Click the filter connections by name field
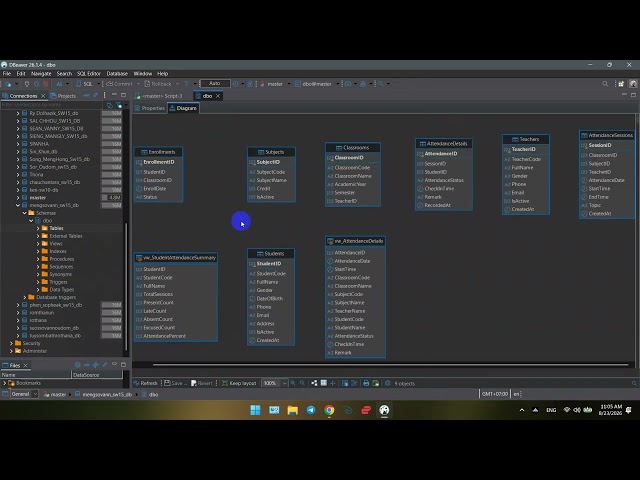Viewport: 640px width, 480px height. [51, 105]
